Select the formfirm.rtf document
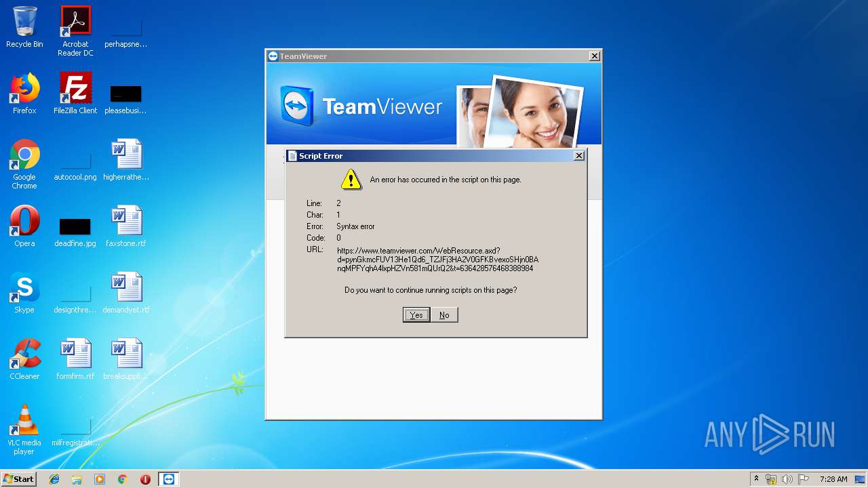 (75, 359)
